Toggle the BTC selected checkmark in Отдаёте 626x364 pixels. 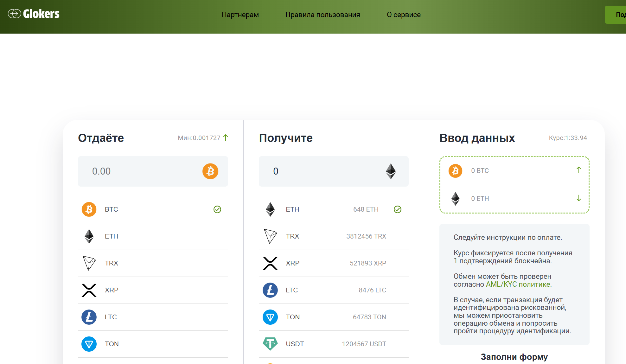(x=217, y=209)
